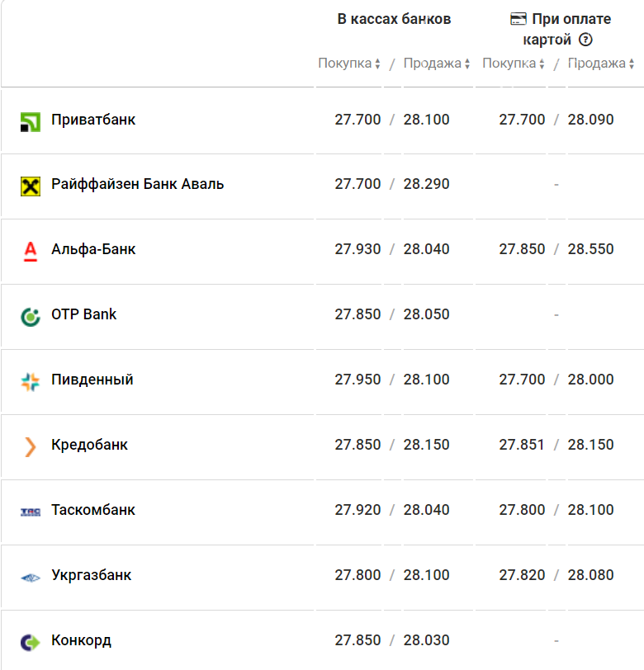Select the В кассах банков header

[394, 19]
